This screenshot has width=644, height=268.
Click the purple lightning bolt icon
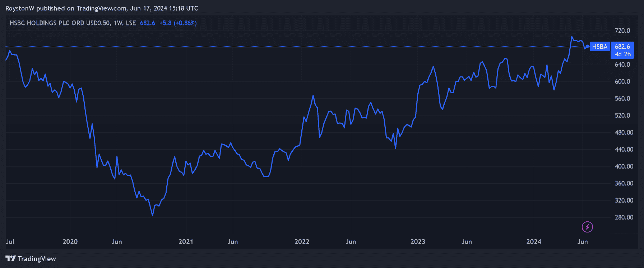pos(587,227)
